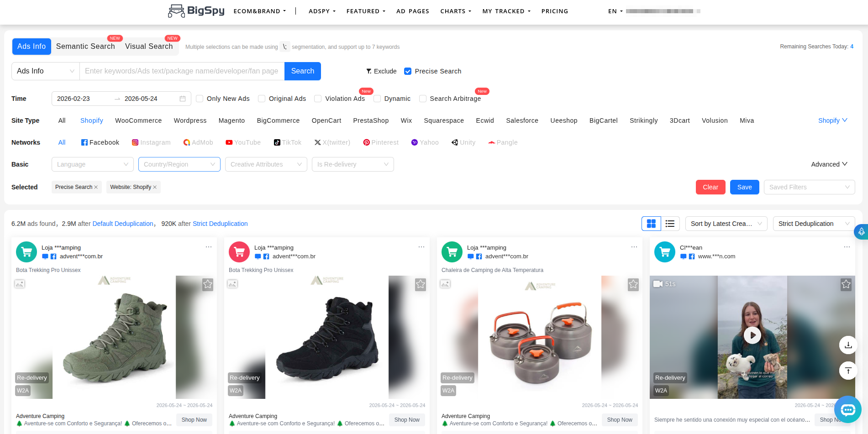Favorite the black Bota Trekking boot ad
Screen dimensions: 868x434
point(421,284)
